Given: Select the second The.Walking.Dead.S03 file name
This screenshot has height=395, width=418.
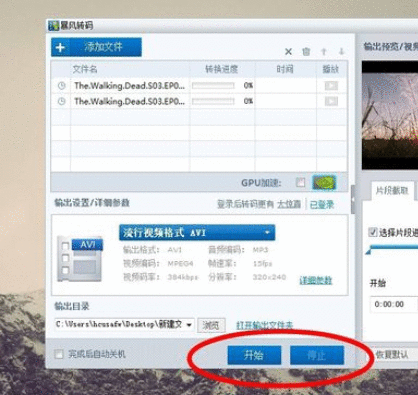Looking at the screenshot, I should pos(129,101).
